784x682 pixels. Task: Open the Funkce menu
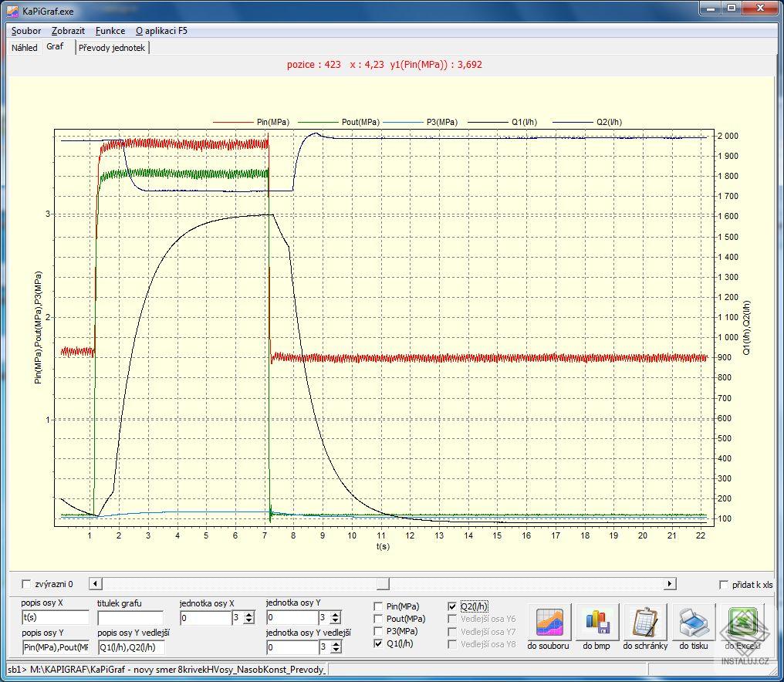pos(110,31)
